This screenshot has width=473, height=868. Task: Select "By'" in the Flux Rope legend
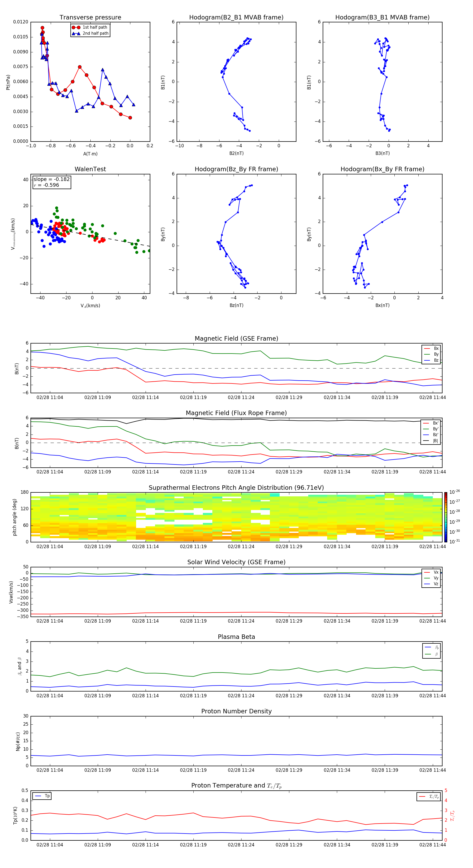[x=431, y=429]
